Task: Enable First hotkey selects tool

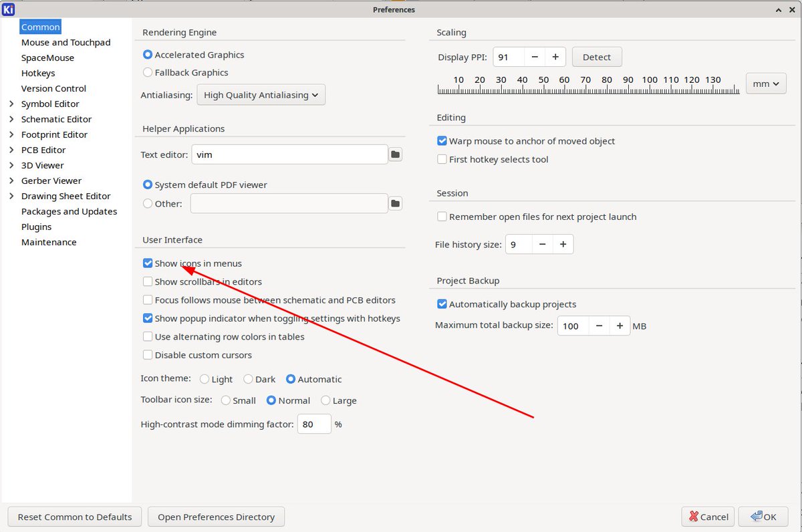Action: coord(442,159)
